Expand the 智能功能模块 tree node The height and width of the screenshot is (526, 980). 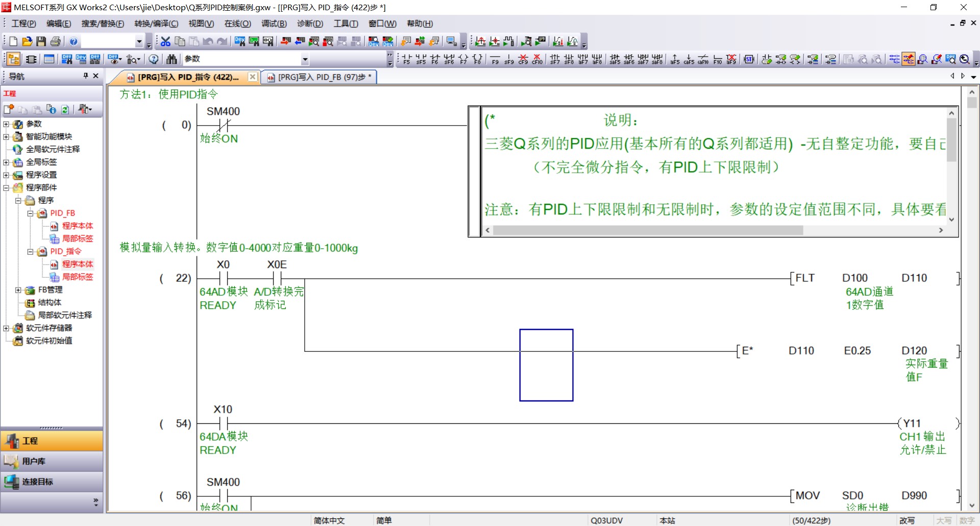(x=6, y=136)
